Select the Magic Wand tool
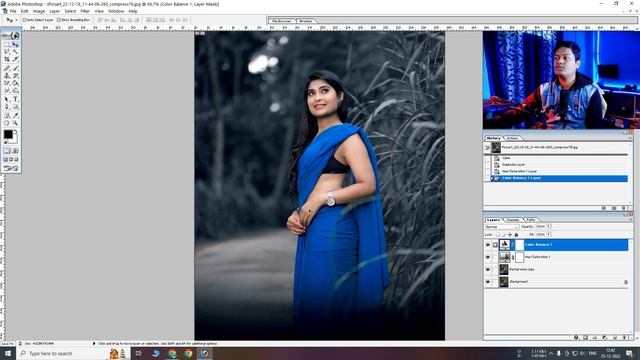This screenshot has width=640, height=360. pyautogui.click(x=15, y=52)
